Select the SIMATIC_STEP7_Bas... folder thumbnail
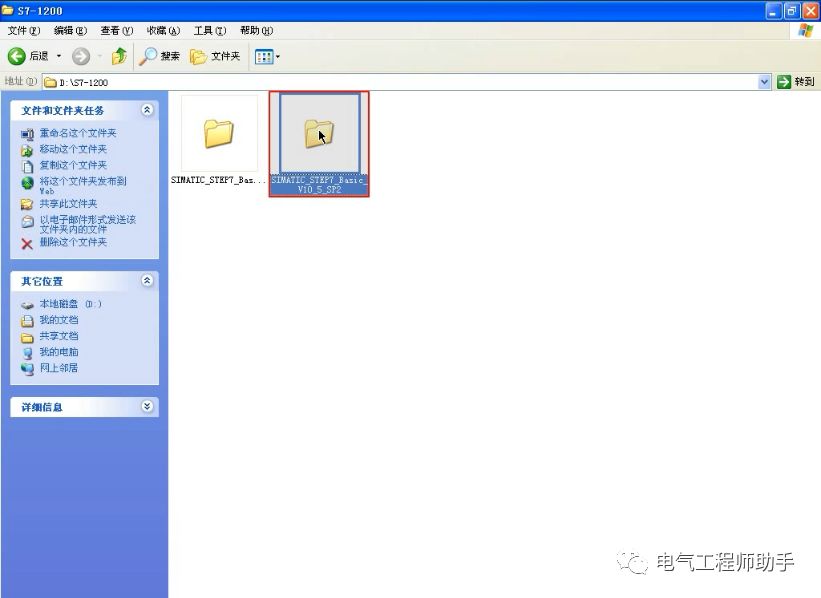 click(x=219, y=133)
